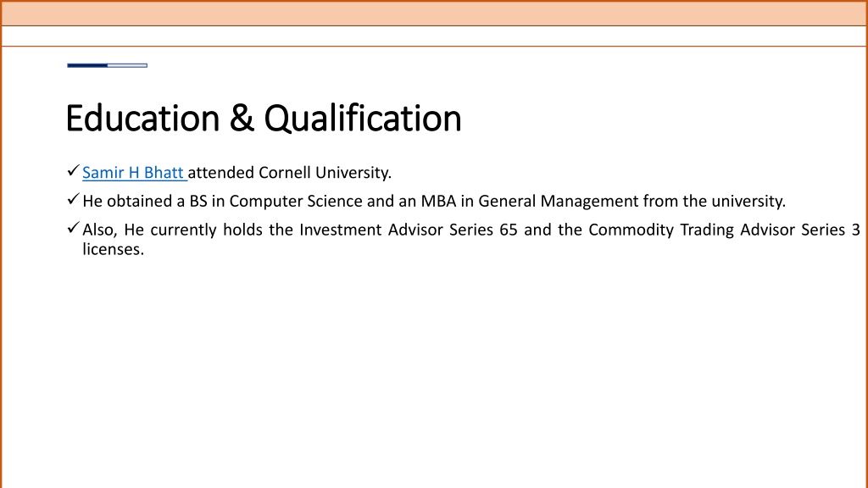Select the Education & Qualification title
Viewport: 868px width, 488px height.
pos(264,118)
